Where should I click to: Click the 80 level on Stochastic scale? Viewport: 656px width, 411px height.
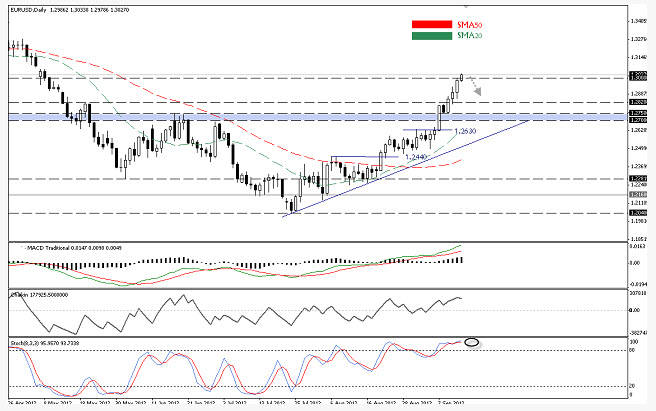[x=633, y=349]
